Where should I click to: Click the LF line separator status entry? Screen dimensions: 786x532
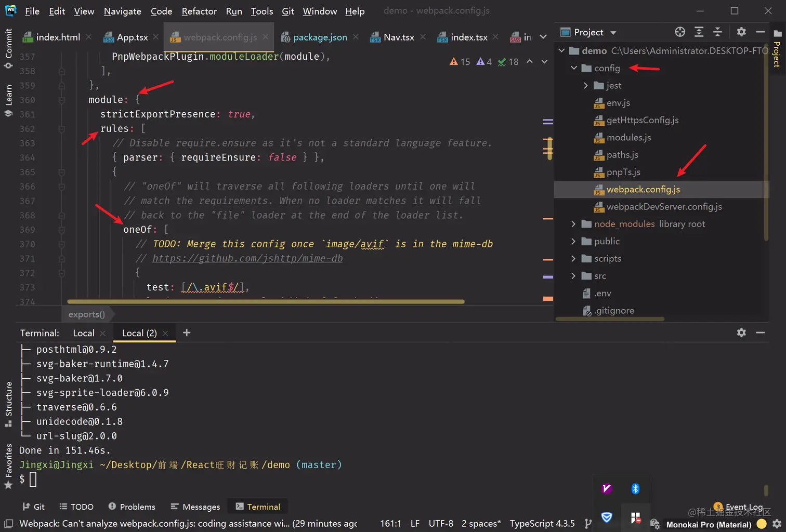415,524
